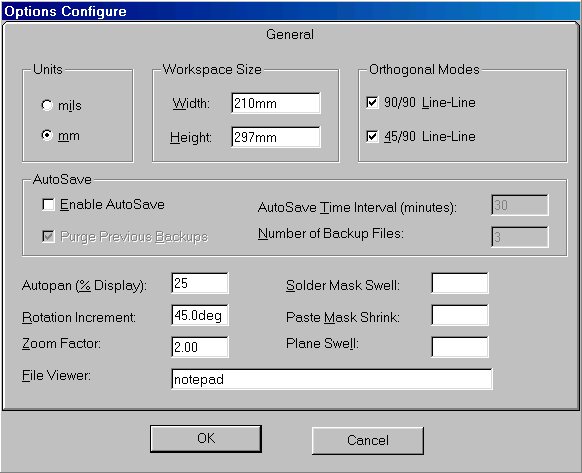The width and height of the screenshot is (582, 473).
Task: Click the General tab heading
Action: point(290,35)
